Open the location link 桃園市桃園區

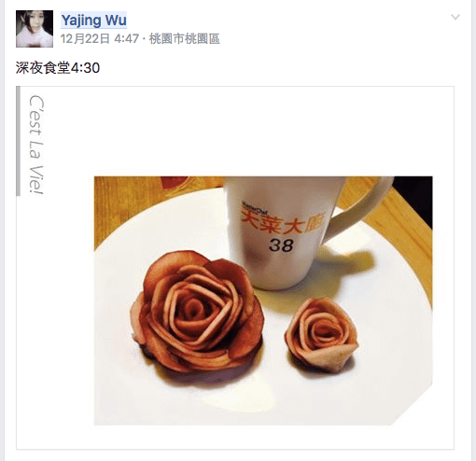185,39
